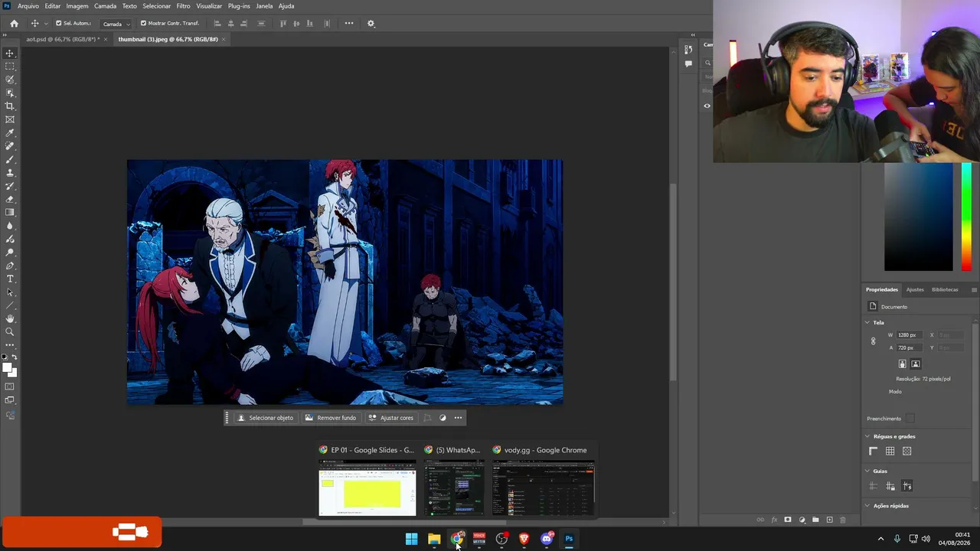980x551 pixels.
Task: Open the options bar settings gear
Action: 371,23
